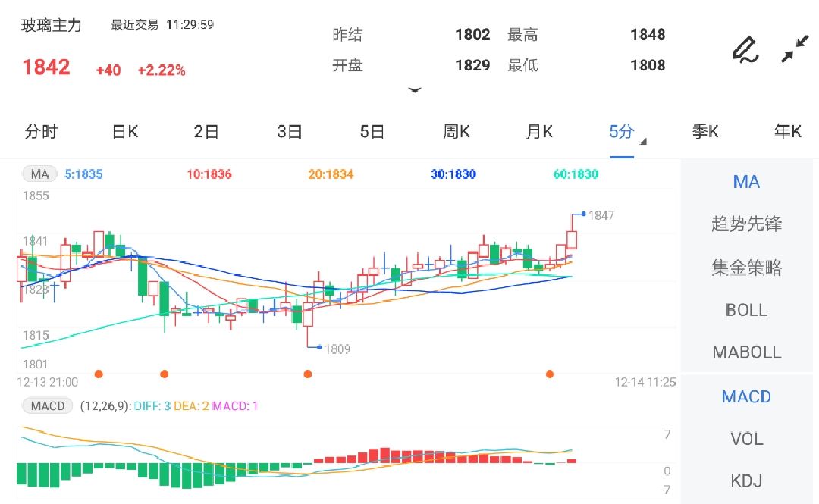This screenshot has width=819, height=504.
Task: Click the 30:1830 moving average value
Action: (x=453, y=174)
